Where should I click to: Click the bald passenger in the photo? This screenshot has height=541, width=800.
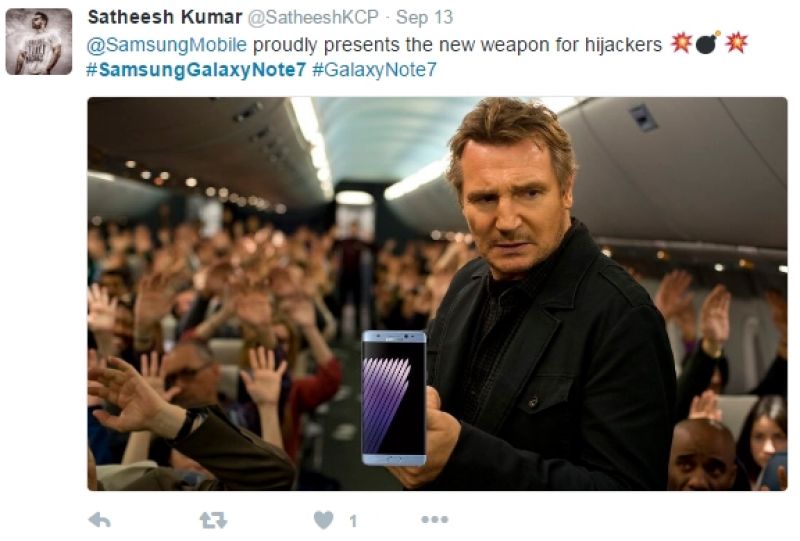702,455
